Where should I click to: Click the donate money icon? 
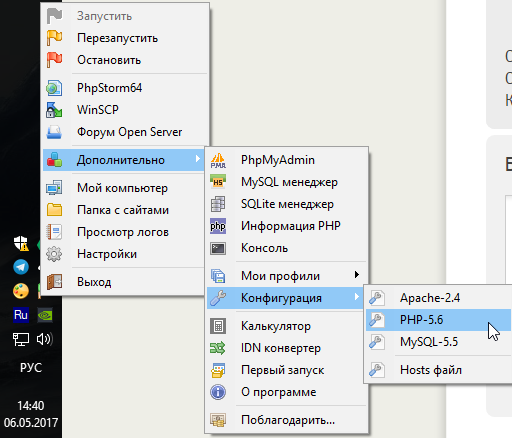[x=218, y=420]
